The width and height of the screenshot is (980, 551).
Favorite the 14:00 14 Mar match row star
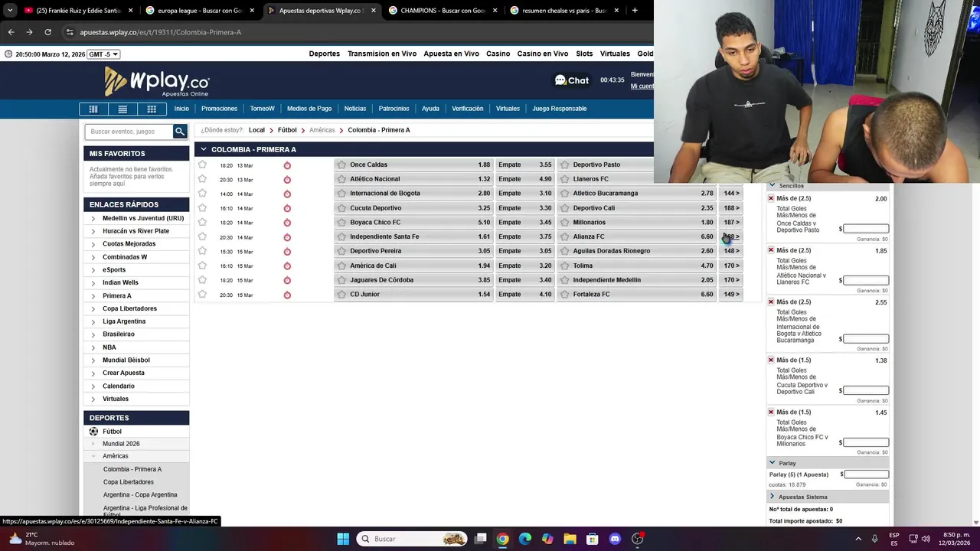tap(202, 194)
